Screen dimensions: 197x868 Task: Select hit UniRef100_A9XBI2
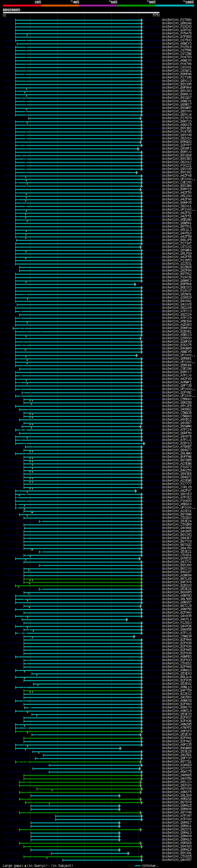coord(177,420)
